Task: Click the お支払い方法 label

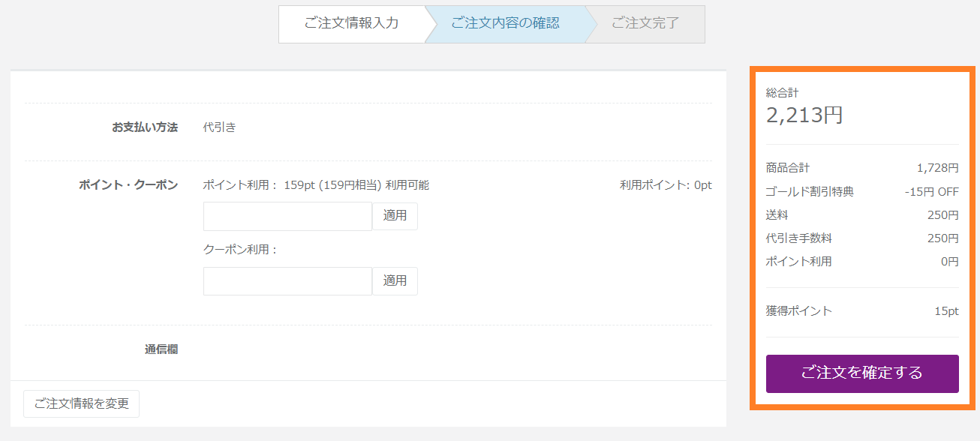Action: click(145, 127)
